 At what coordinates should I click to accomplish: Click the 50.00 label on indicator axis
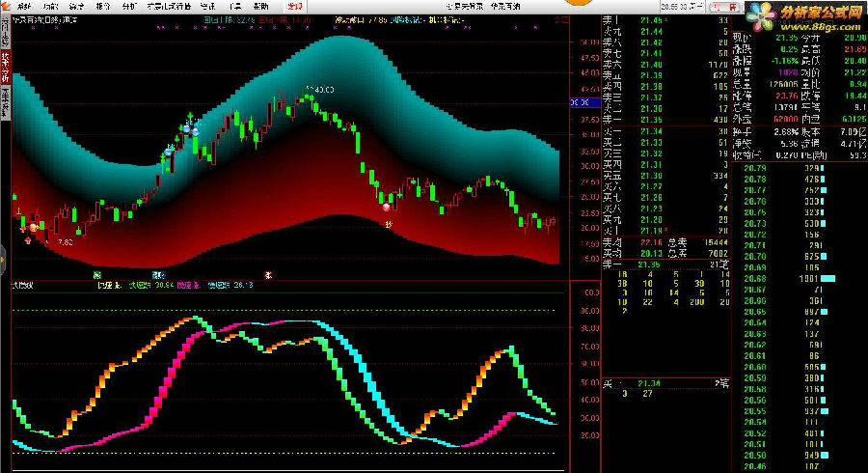pyautogui.click(x=591, y=382)
